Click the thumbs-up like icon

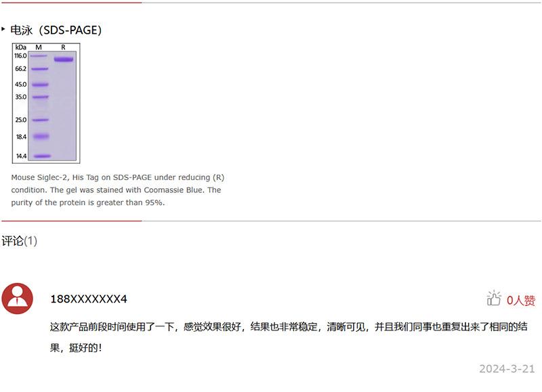[494, 298]
